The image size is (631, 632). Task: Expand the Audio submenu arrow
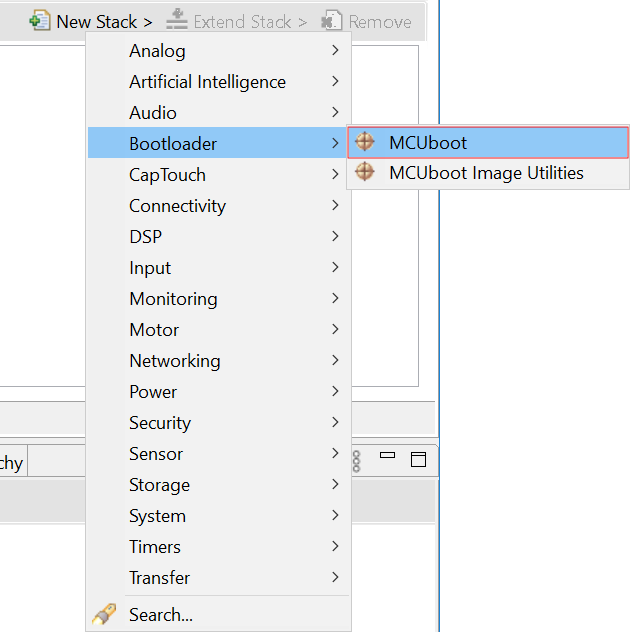(x=335, y=112)
